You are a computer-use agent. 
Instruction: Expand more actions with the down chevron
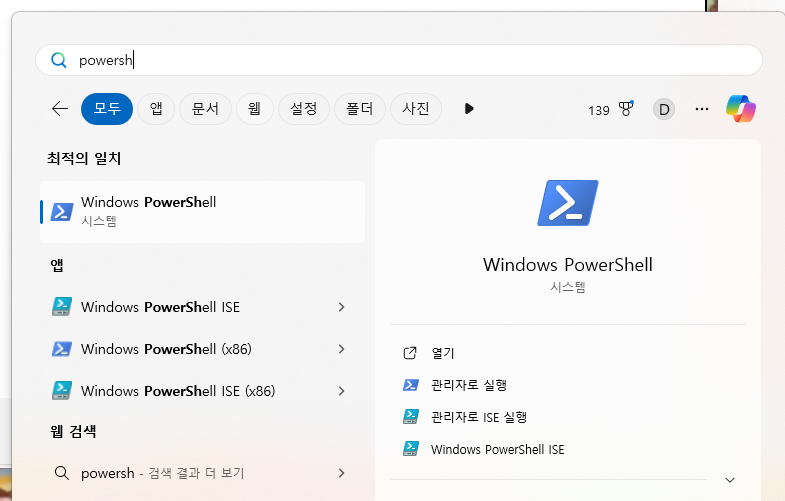(x=730, y=480)
